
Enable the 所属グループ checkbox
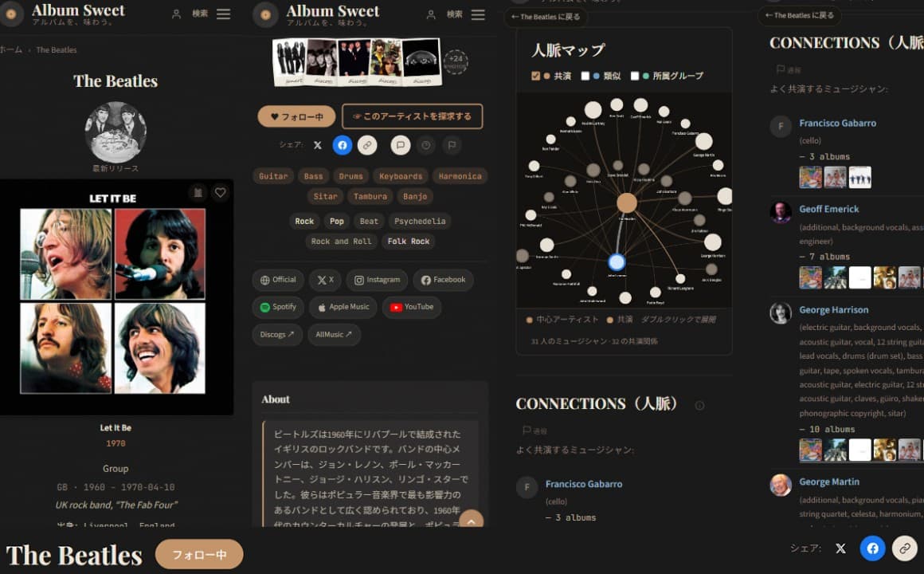(635, 76)
